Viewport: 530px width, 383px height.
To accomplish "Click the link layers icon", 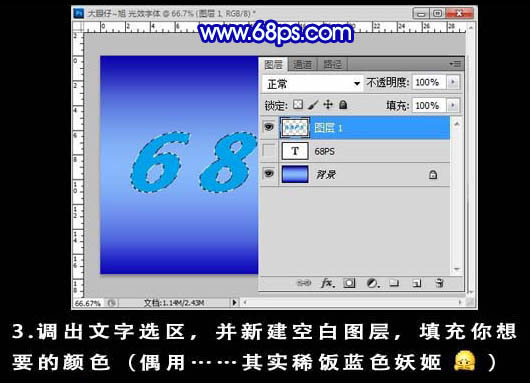I will point(304,283).
